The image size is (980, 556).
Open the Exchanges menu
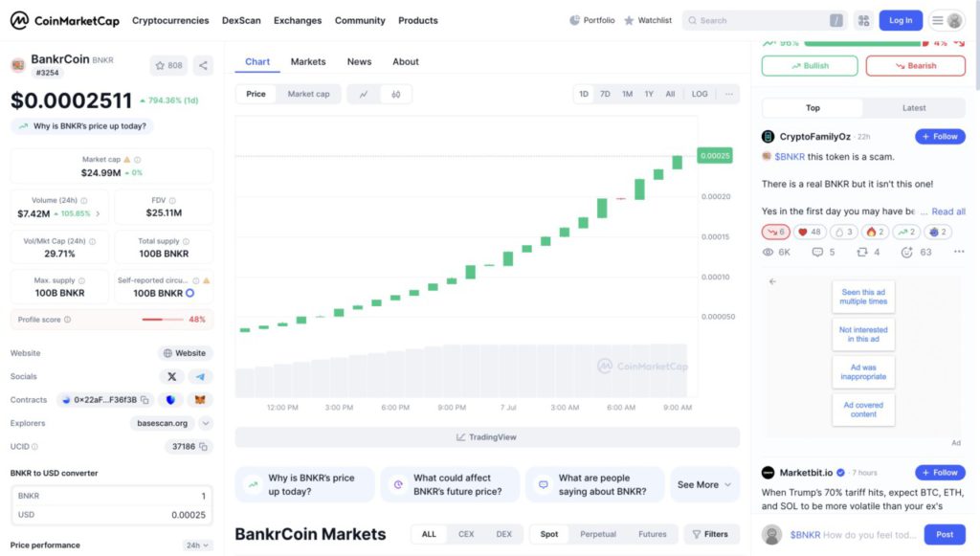pos(298,21)
